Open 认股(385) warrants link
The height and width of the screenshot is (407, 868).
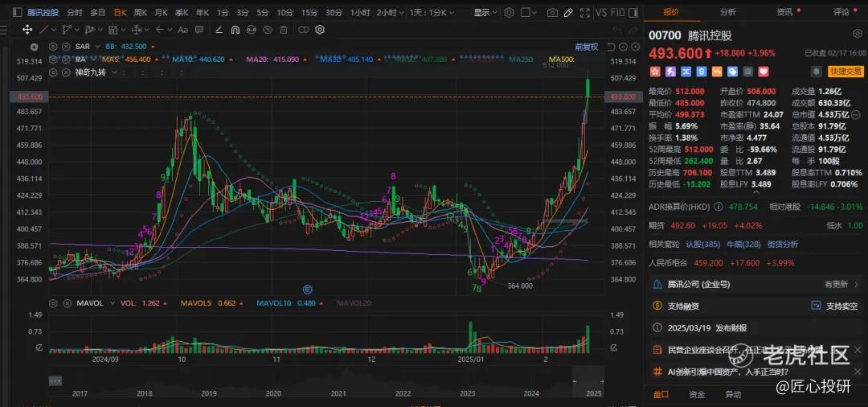[x=703, y=244]
